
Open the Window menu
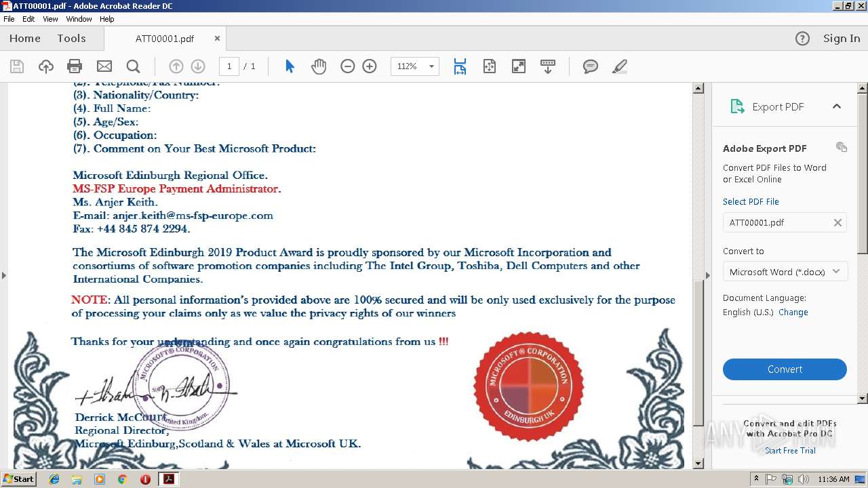coord(79,19)
